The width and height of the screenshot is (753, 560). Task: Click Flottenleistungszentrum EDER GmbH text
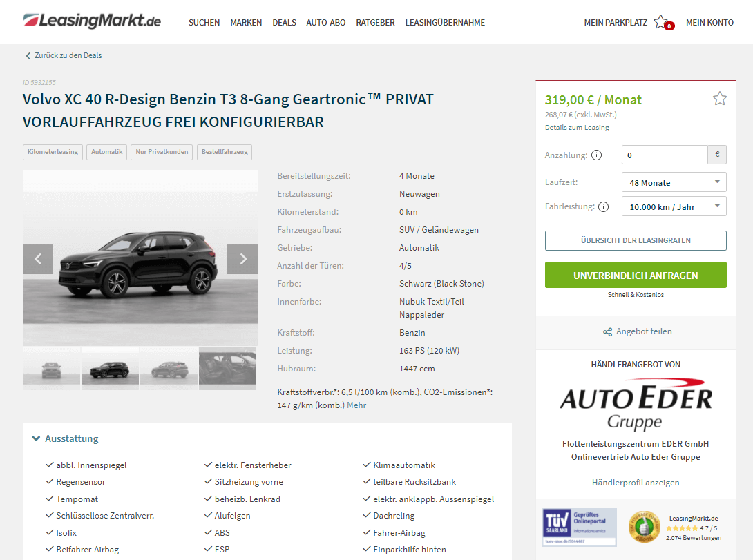(x=636, y=445)
